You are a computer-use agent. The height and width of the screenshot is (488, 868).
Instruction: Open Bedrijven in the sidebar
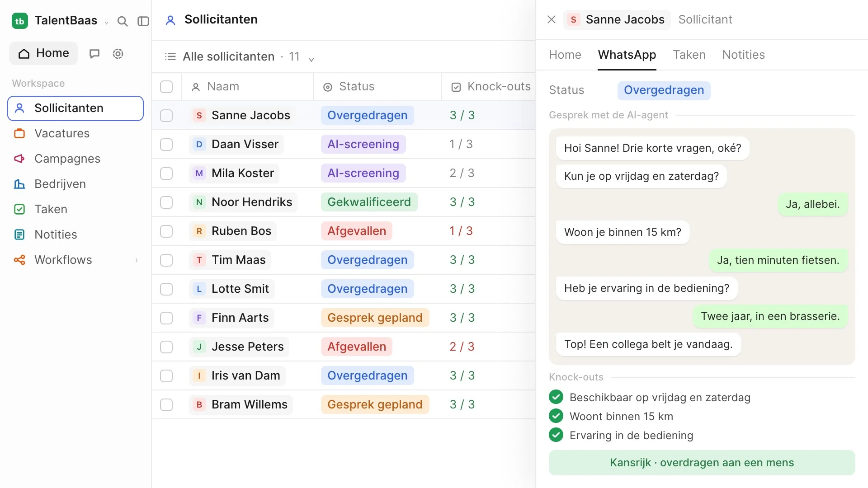coord(75,184)
